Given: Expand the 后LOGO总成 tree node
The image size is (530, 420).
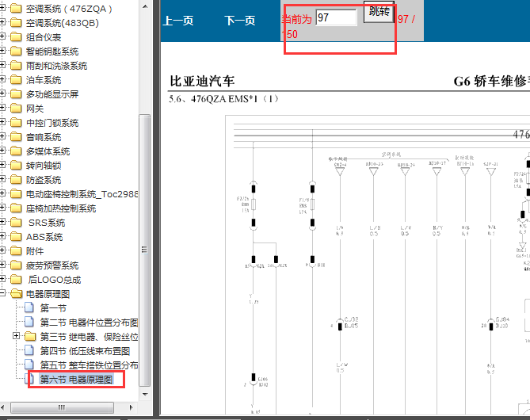Looking at the screenshot, I should point(2,279).
